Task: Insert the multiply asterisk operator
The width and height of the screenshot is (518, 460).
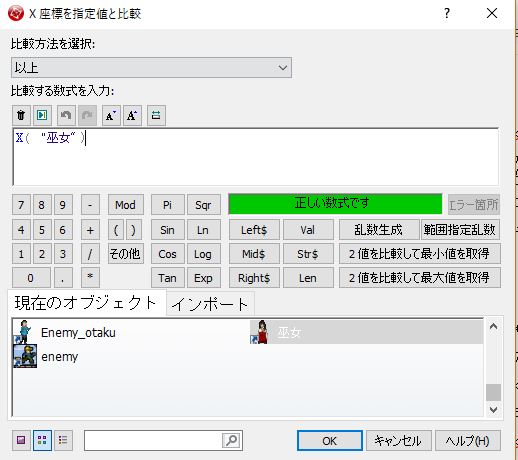Action: click(90, 278)
